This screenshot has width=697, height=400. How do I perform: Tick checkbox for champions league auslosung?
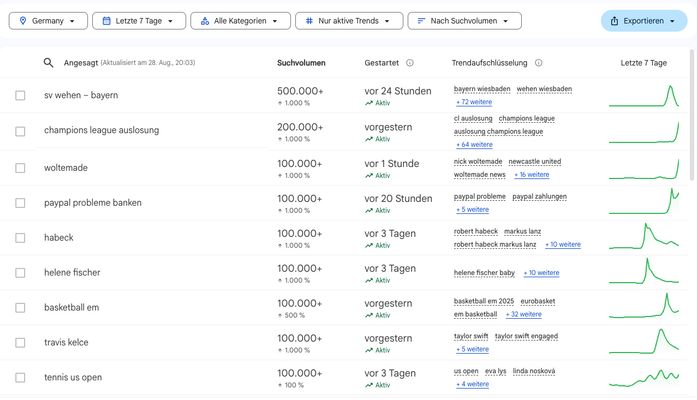tap(20, 132)
